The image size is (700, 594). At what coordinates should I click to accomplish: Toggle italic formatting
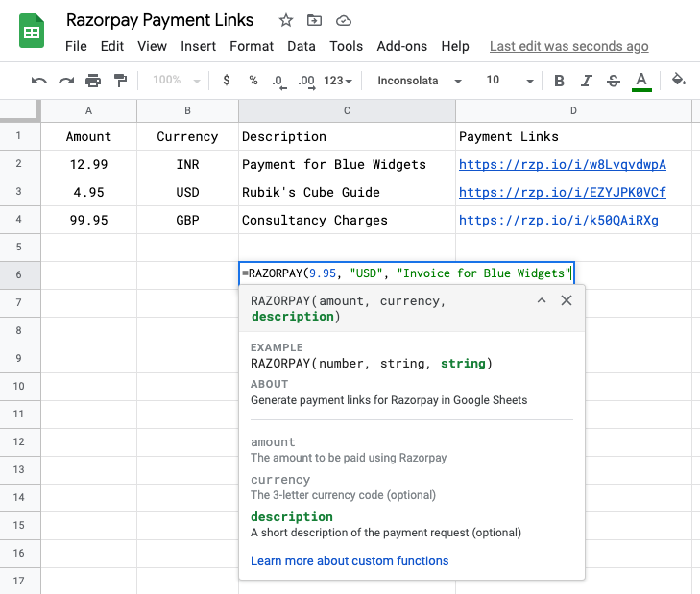pos(586,81)
